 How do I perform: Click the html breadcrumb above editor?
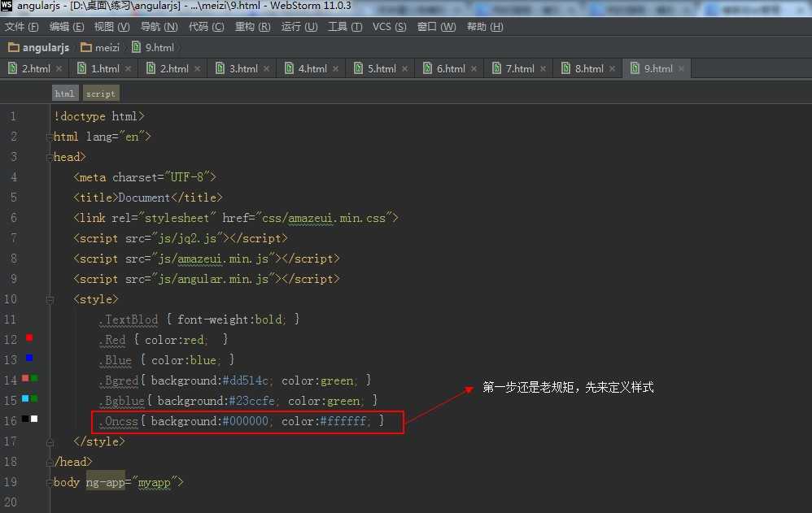pyautogui.click(x=65, y=93)
